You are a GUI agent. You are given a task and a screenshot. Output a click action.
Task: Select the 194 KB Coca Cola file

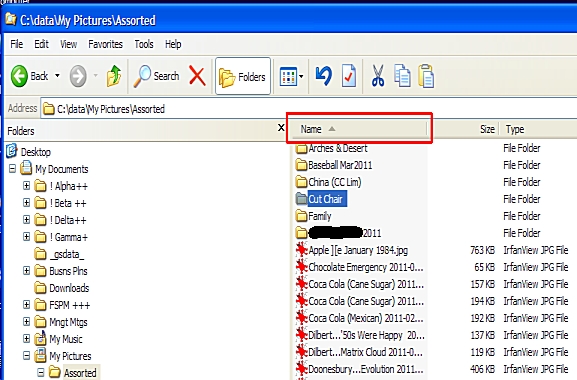(366, 301)
